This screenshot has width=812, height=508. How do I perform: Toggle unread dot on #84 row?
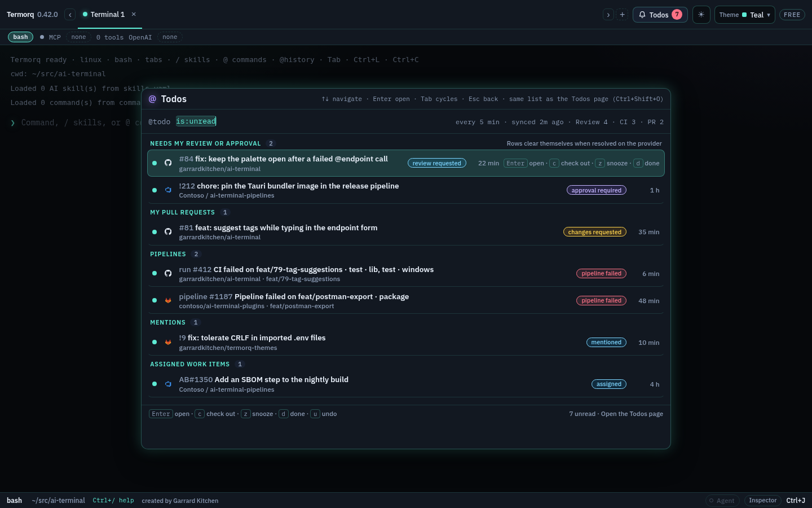coord(155,163)
